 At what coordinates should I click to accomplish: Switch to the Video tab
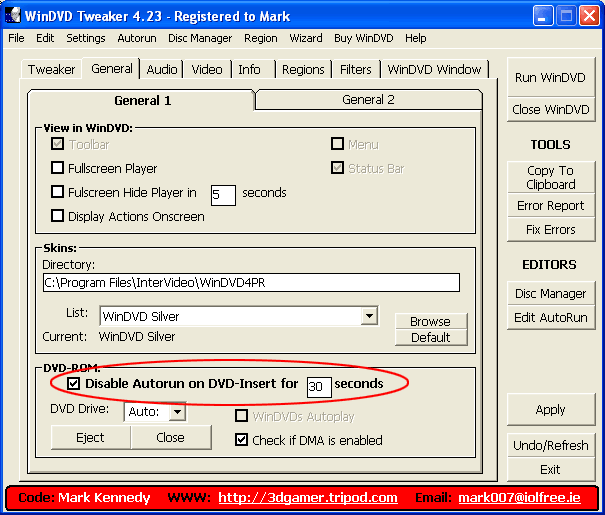207,69
